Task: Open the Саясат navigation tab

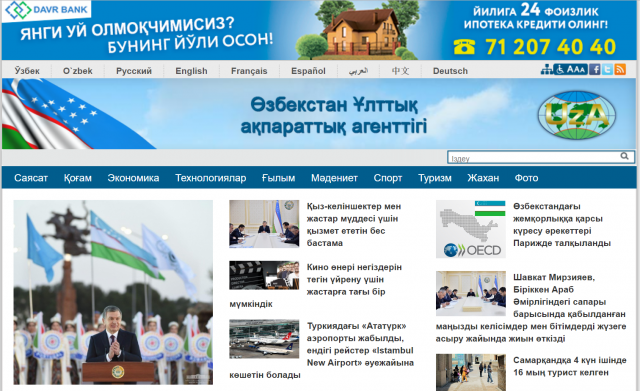Action: click(x=31, y=178)
